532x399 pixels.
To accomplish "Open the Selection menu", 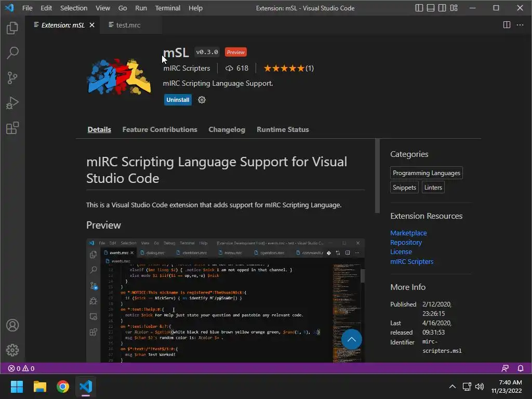I will coord(74,8).
